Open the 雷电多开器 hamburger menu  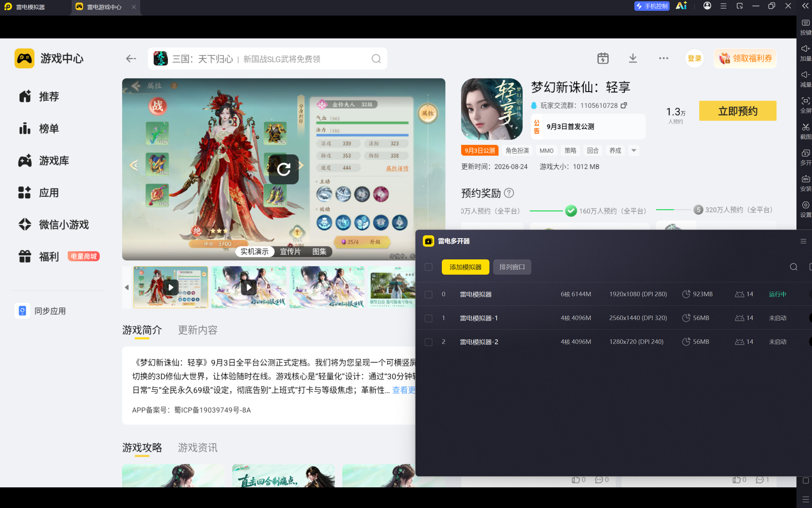pos(803,241)
